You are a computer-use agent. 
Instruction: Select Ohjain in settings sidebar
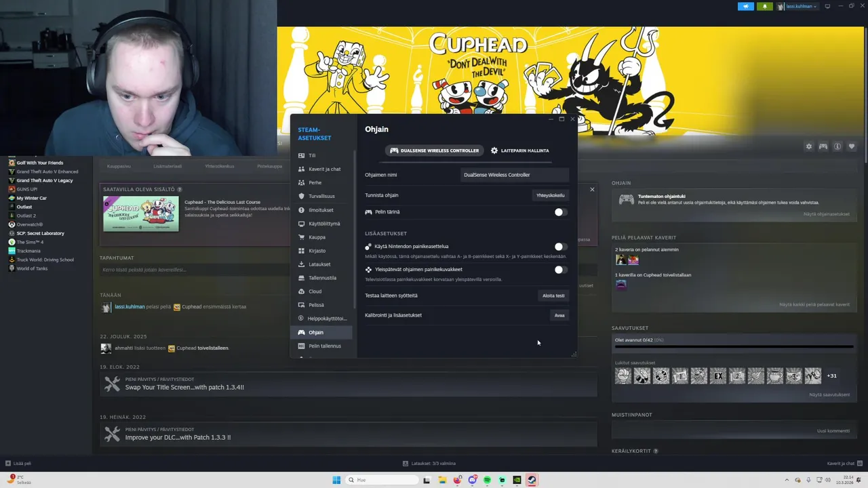pyautogui.click(x=322, y=332)
